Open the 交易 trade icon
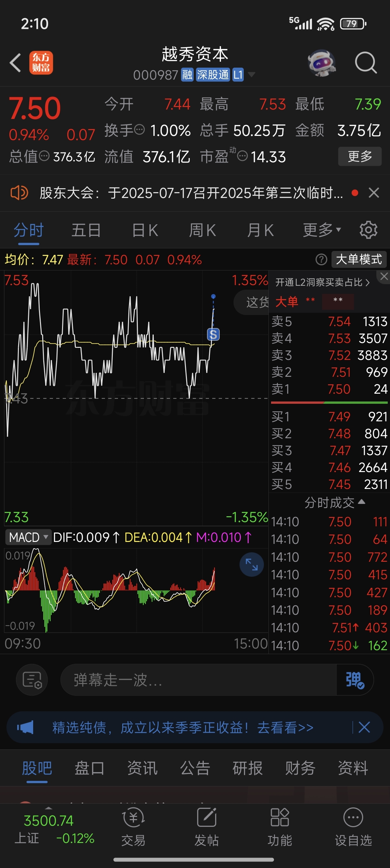Screen dimensions: 390x868 [134, 827]
